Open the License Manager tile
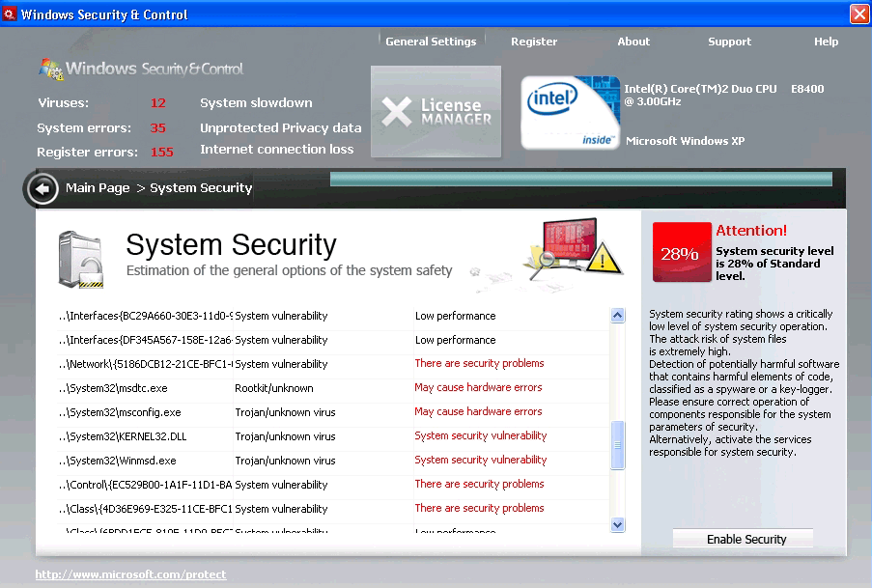Image resolution: width=872 pixels, height=588 pixels. click(436, 112)
